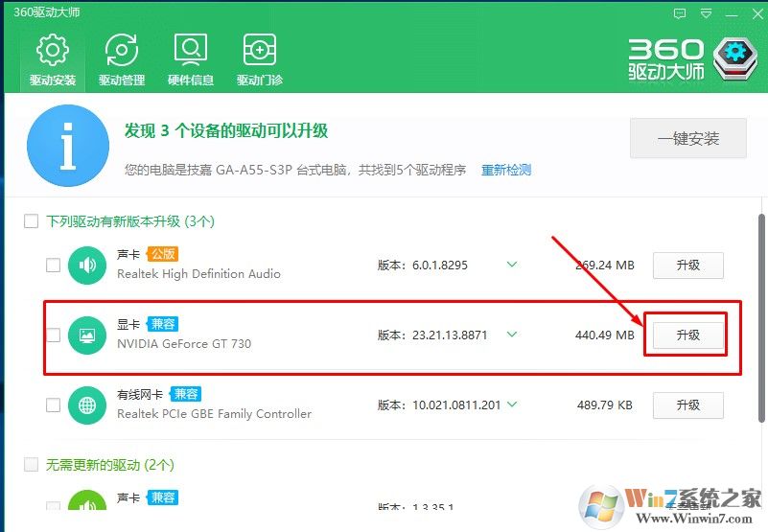Check the 下列驱动有新版本升级 select-all checkbox
Image resolution: width=768 pixels, height=532 pixels.
click(x=32, y=220)
